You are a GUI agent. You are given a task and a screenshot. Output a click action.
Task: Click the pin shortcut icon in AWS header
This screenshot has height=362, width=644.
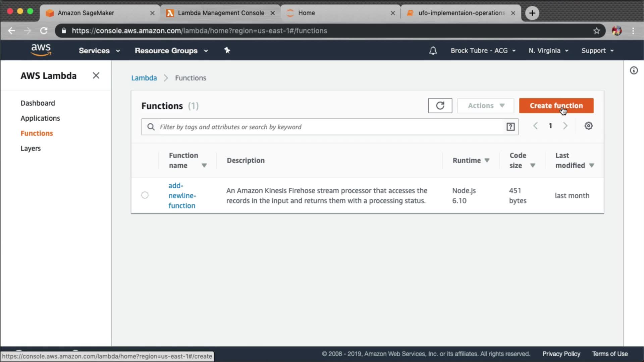[x=227, y=50]
